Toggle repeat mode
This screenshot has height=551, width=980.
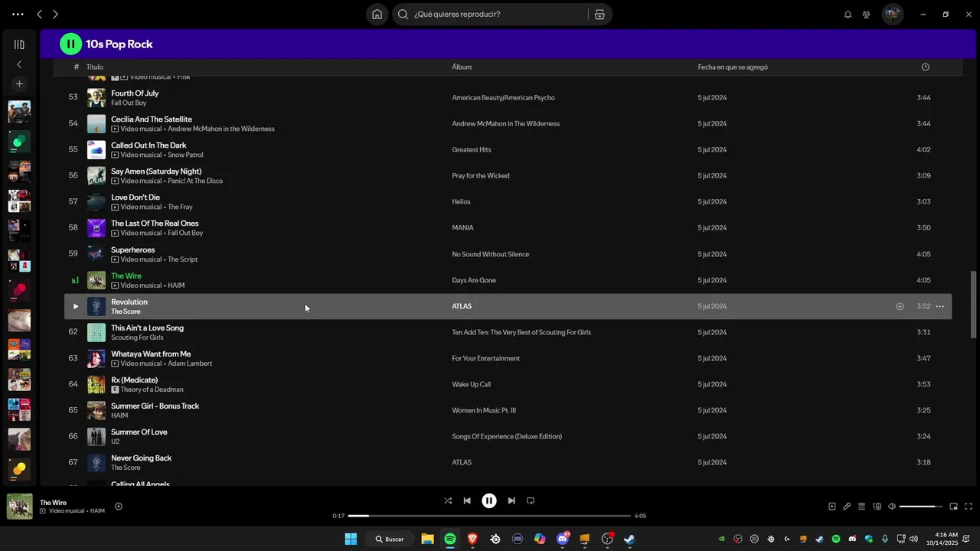(x=531, y=500)
